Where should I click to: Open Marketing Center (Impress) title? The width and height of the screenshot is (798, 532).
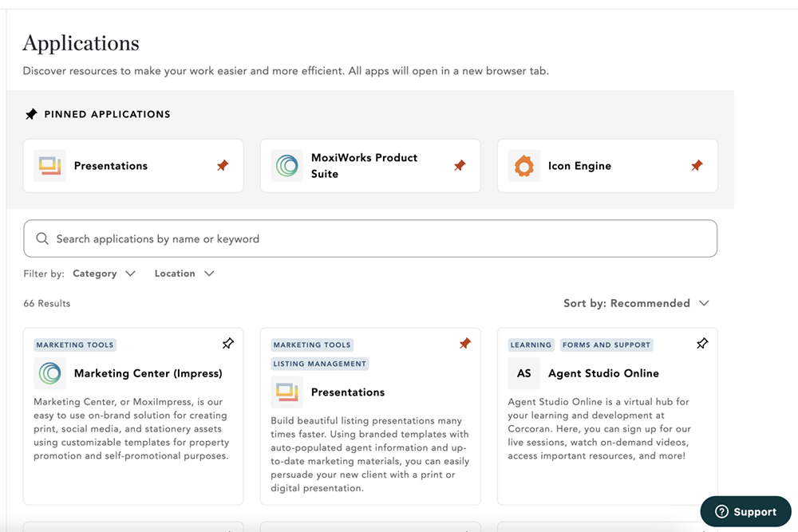tap(148, 373)
